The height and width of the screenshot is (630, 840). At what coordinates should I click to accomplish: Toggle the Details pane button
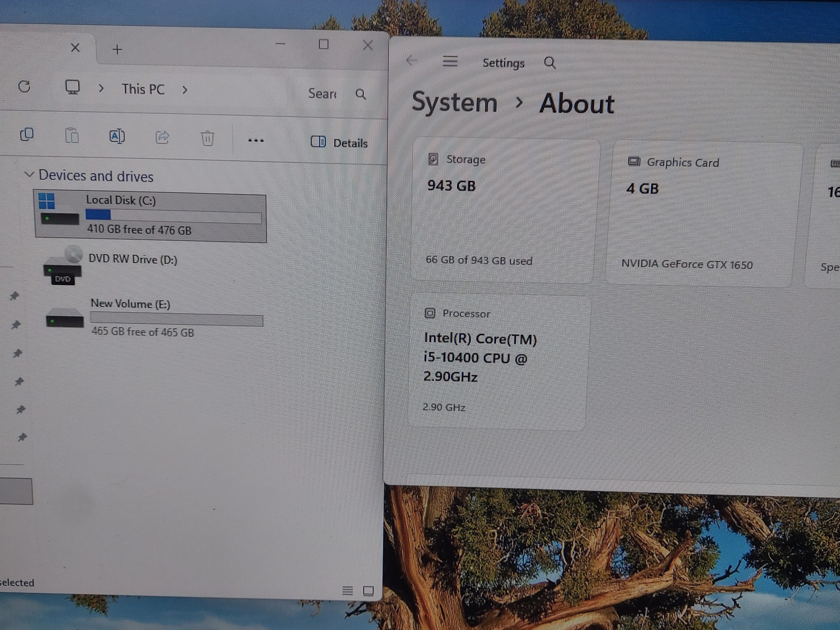click(x=339, y=142)
